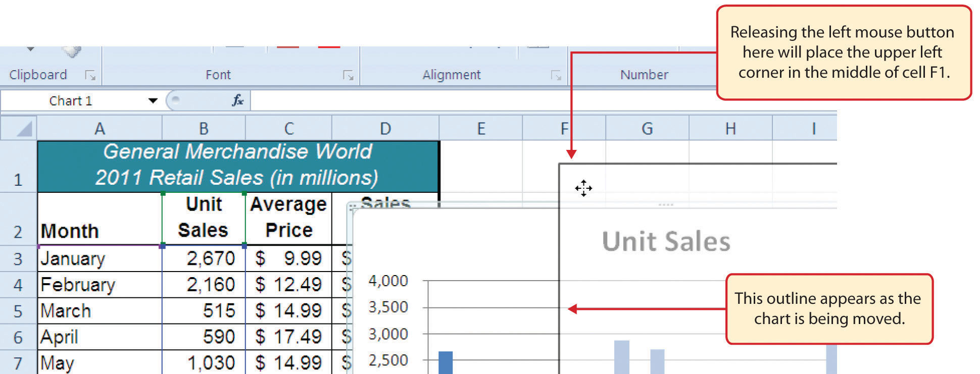Image resolution: width=980 pixels, height=374 pixels.
Task: Open the Font dialog launcher
Action: (x=348, y=76)
